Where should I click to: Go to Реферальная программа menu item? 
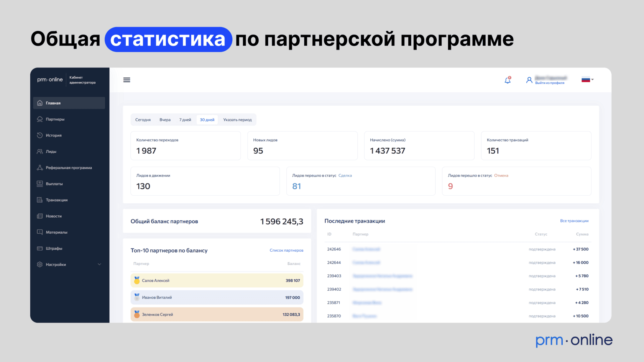pyautogui.click(x=69, y=168)
